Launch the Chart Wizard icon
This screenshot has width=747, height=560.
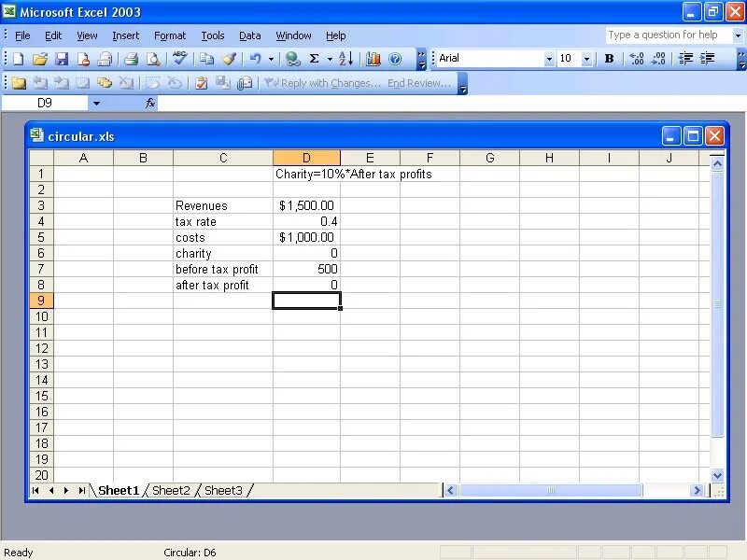click(373, 59)
